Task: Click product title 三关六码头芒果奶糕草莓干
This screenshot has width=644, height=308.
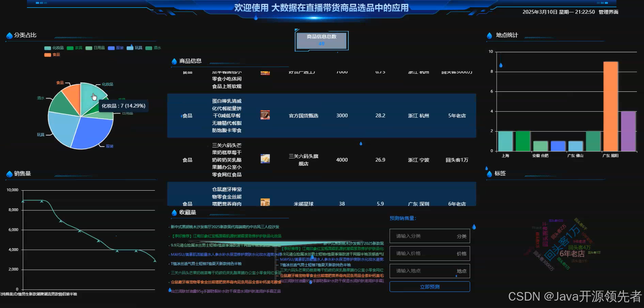Action: [x=226, y=160]
